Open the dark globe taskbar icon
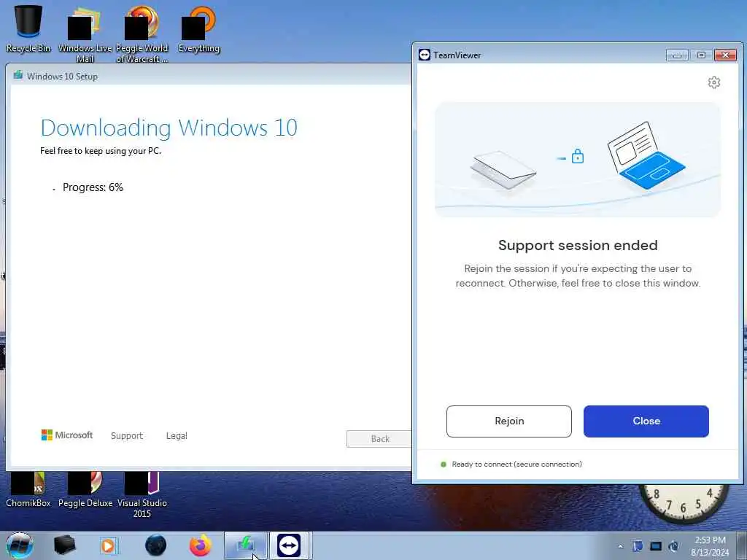The width and height of the screenshot is (747, 560). 156,545
